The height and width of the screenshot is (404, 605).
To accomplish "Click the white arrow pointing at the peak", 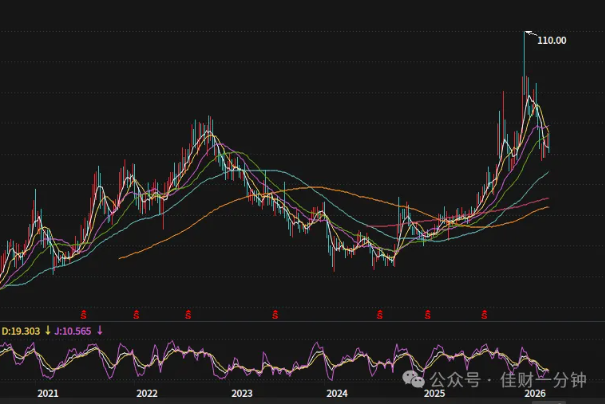I will click(x=531, y=34).
